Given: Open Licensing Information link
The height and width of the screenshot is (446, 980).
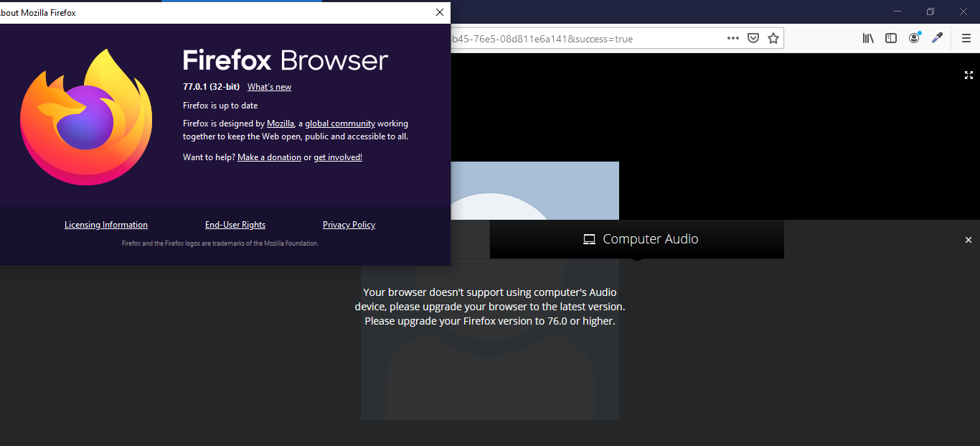Looking at the screenshot, I should 106,225.
